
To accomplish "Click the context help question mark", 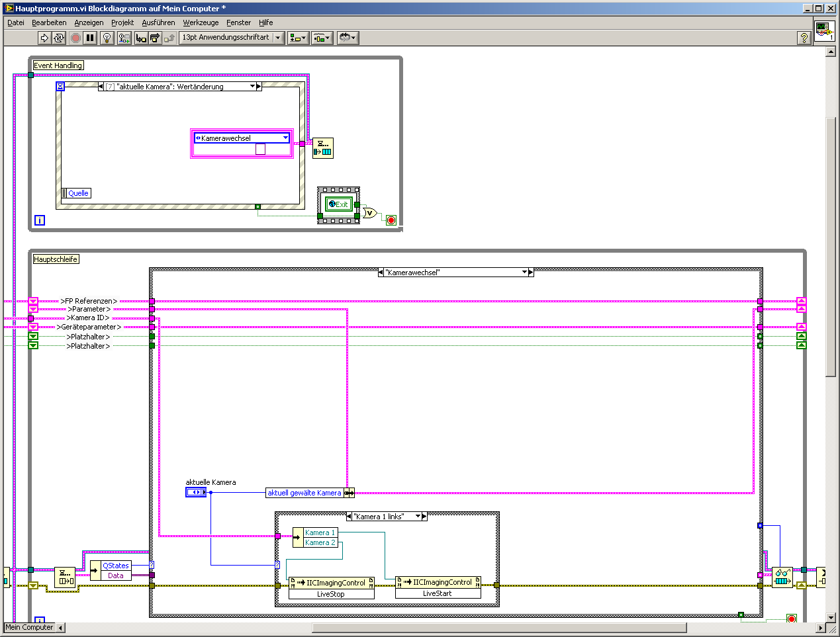I will pyautogui.click(x=804, y=38).
